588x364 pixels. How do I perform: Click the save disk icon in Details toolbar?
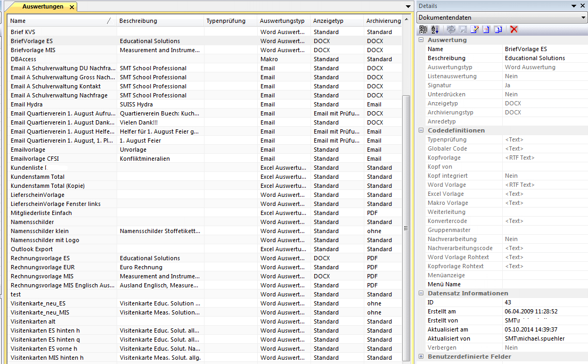pyautogui.click(x=463, y=30)
